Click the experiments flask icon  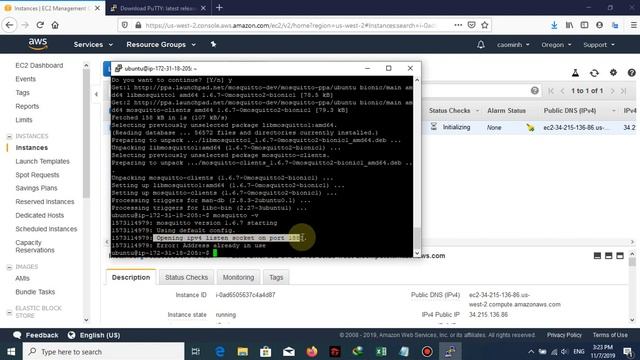[x=575, y=73]
